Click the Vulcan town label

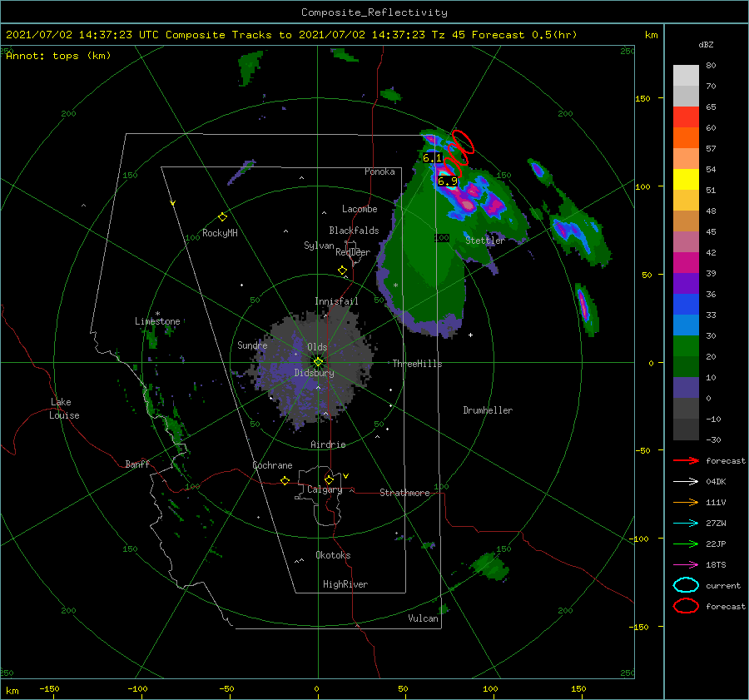423,618
